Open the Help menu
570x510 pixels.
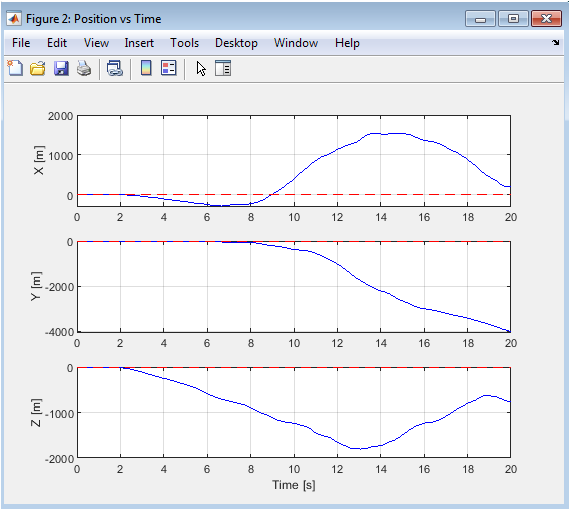(347, 43)
